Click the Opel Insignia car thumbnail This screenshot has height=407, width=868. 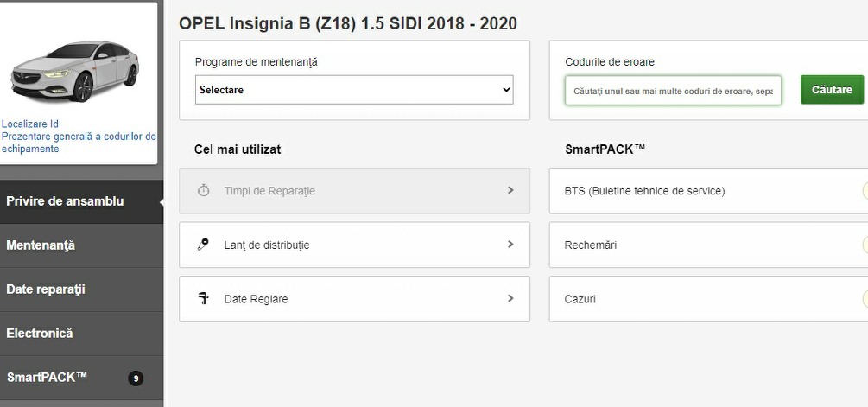point(74,71)
